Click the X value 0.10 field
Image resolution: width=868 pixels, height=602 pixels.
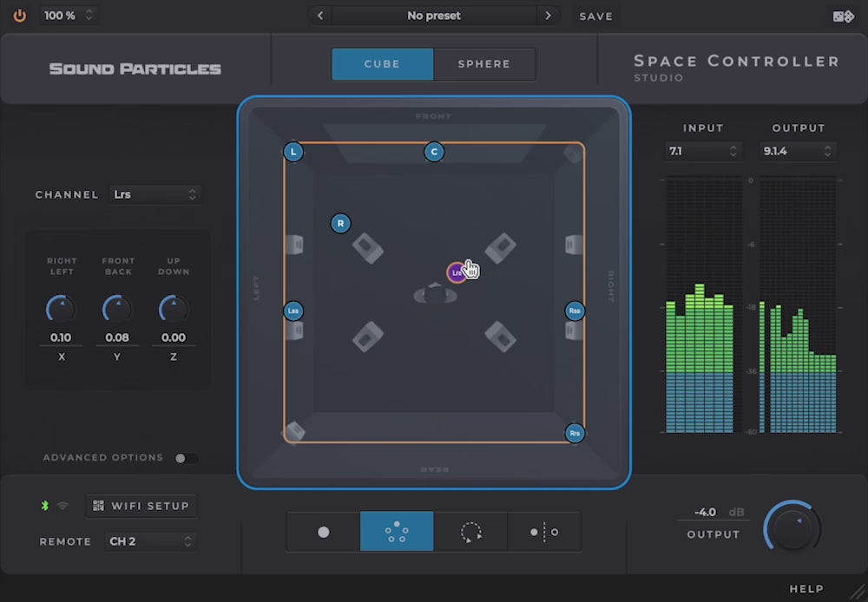[x=61, y=337]
